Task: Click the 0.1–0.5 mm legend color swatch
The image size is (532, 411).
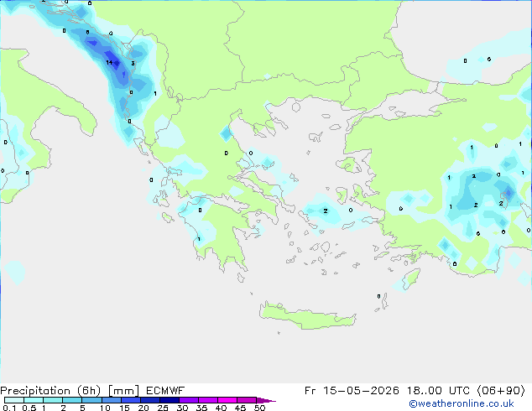Action: pos(14,400)
